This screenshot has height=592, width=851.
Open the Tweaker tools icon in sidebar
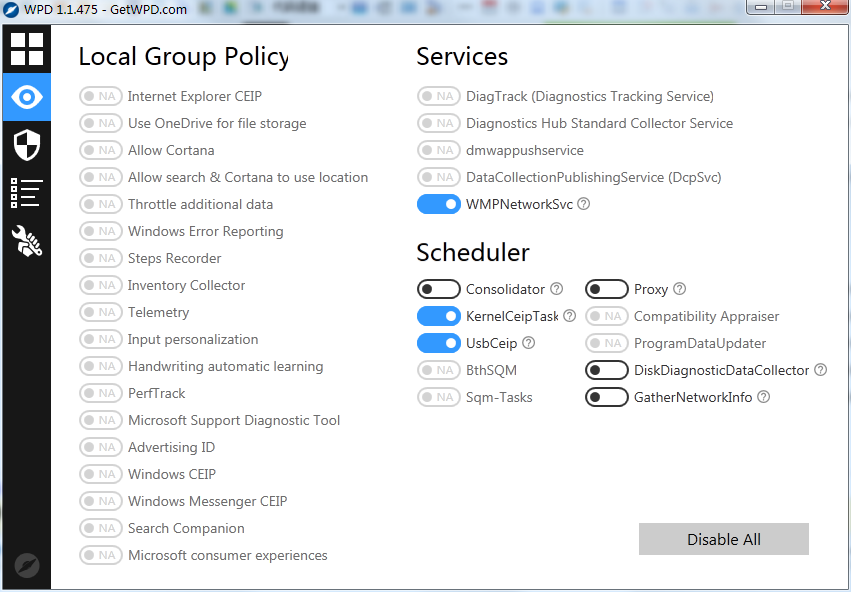[x=27, y=241]
